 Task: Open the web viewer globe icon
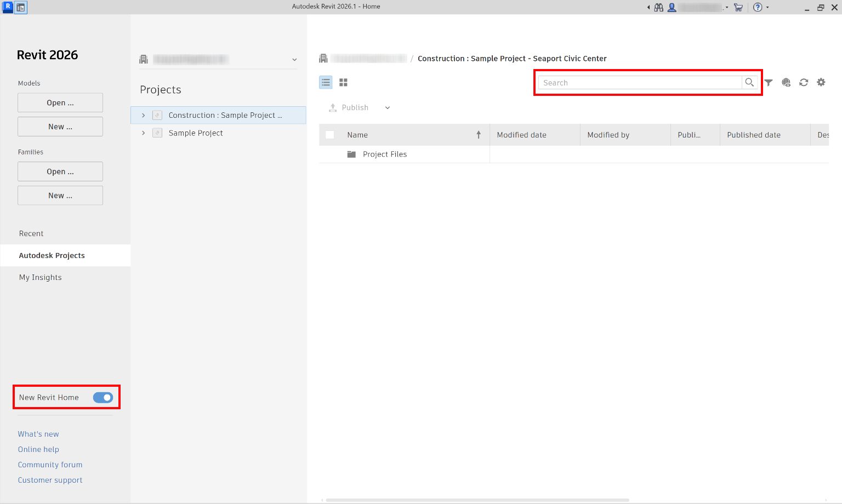[x=786, y=82]
